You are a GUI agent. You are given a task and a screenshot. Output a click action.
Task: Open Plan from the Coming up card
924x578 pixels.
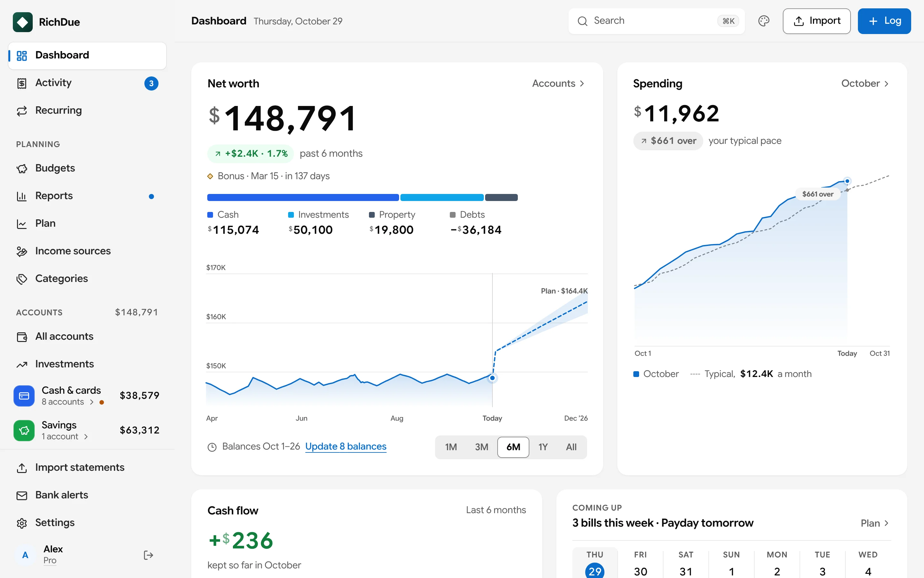tap(875, 523)
